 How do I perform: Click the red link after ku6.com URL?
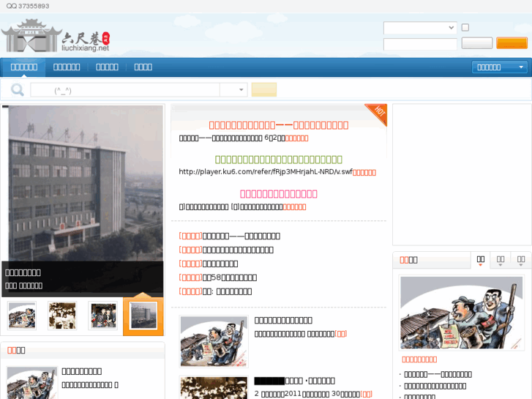364,173
